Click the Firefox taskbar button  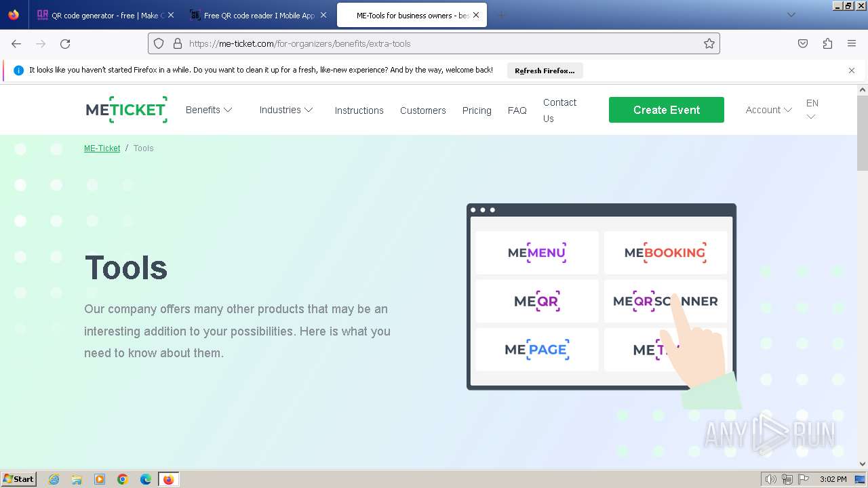pos(168,479)
